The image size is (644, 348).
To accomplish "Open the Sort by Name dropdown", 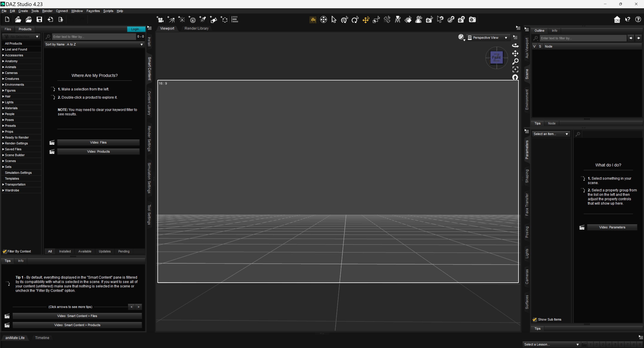I will tap(94, 44).
